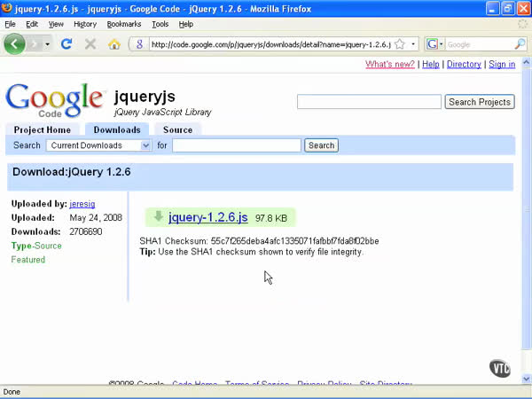Switch to the Source tab
Image resolution: width=532 pixels, height=399 pixels.
pos(177,129)
